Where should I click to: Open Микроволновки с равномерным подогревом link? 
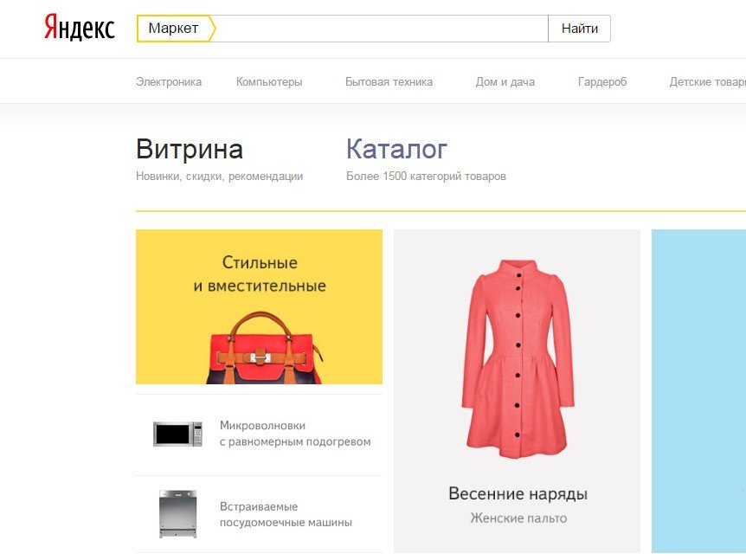point(295,434)
